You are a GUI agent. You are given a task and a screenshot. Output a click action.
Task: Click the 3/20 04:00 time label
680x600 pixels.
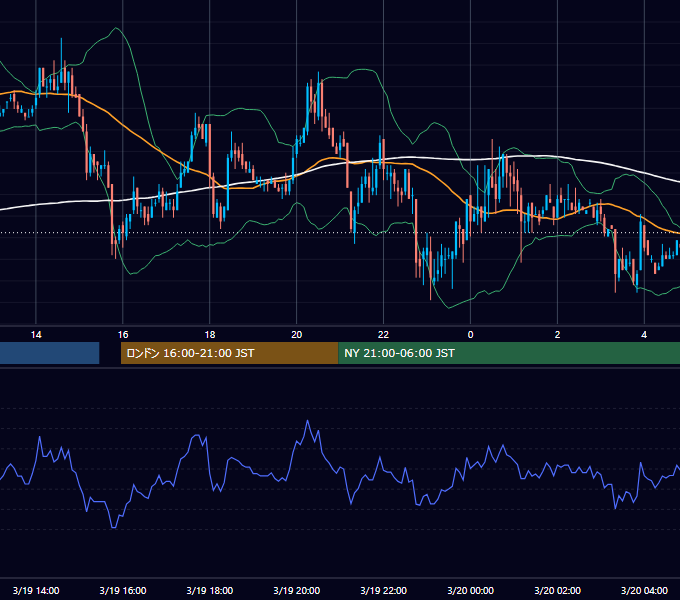pyautogui.click(x=644, y=590)
